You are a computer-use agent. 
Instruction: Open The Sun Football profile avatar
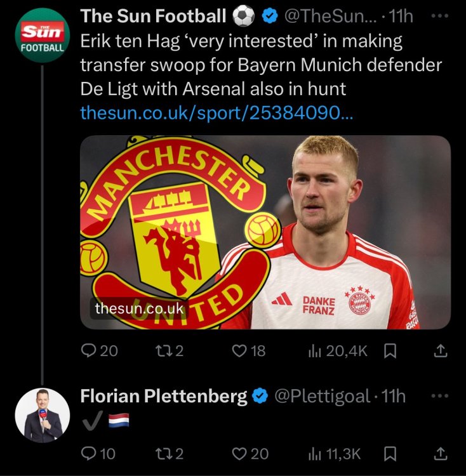click(42, 36)
